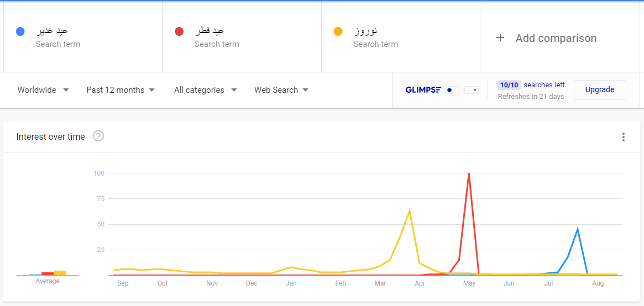Edit the نوروز search term
Viewport: 644px width, 306px height.
[x=365, y=31]
